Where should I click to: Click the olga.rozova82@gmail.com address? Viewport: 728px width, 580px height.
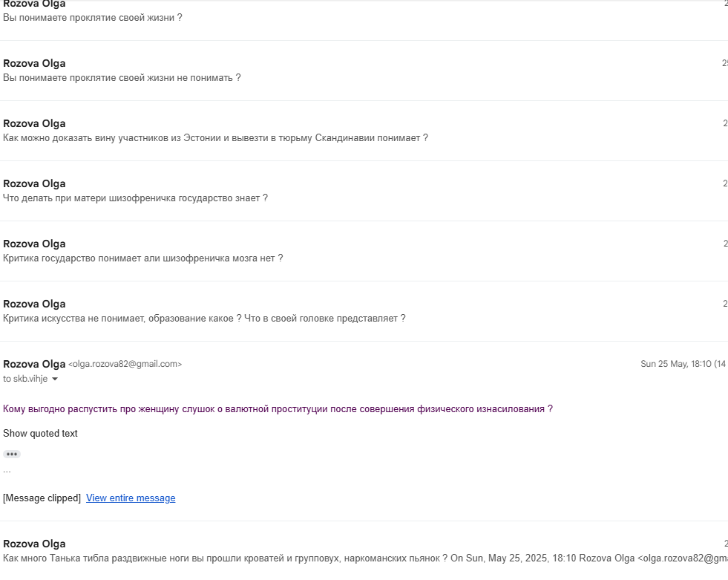(x=125, y=364)
